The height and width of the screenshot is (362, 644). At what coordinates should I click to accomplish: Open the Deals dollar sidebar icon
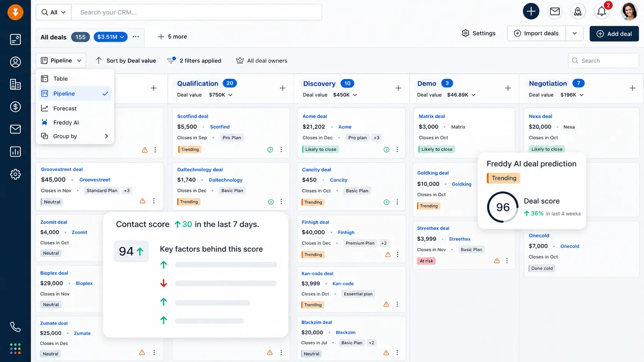15,107
